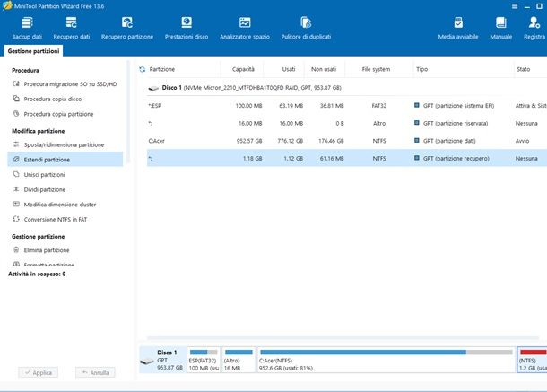Click Gestione partizione section heading
The height and width of the screenshot is (392, 547).
pyautogui.click(x=39, y=237)
